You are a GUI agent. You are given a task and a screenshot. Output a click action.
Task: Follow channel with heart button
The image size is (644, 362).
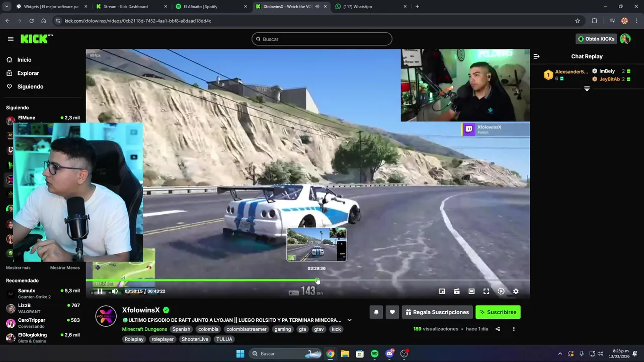click(392, 312)
